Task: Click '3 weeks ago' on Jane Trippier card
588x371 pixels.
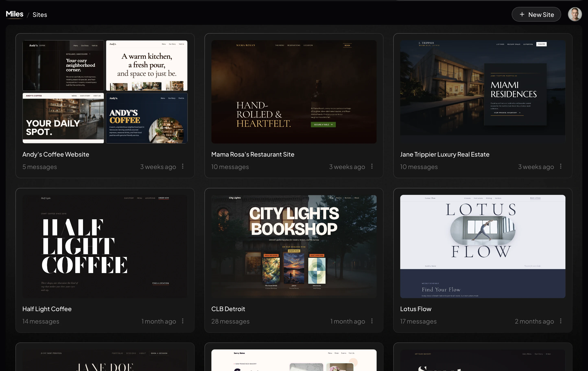Action: point(536,167)
